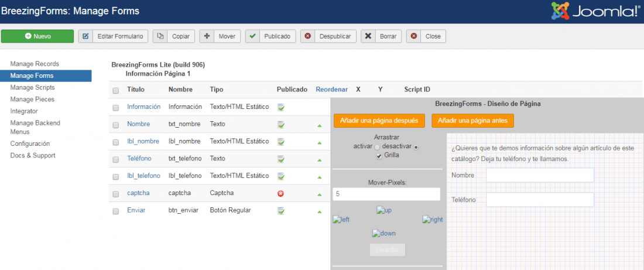Check the lbl_nombre row checkbox
This screenshot has height=270, width=644.
[x=116, y=142]
